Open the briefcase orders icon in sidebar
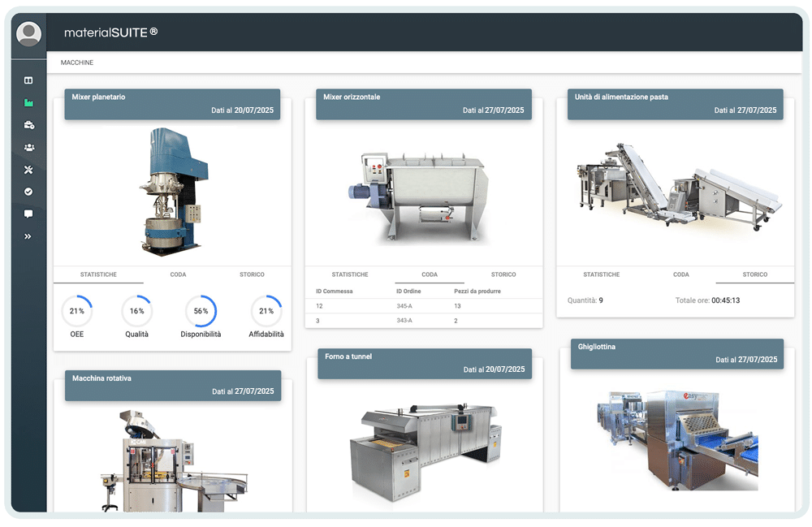The width and height of the screenshot is (812, 527). point(28,125)
